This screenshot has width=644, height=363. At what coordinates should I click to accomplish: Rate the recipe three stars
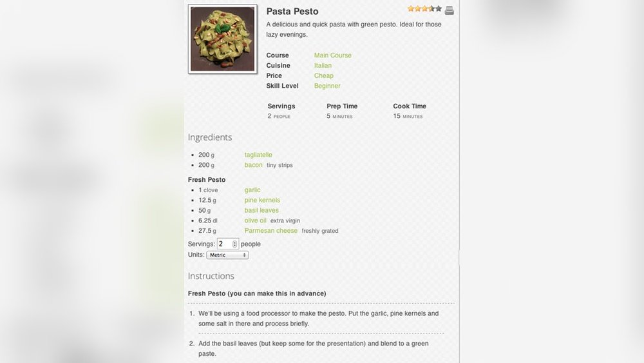(x=425, y=9)
